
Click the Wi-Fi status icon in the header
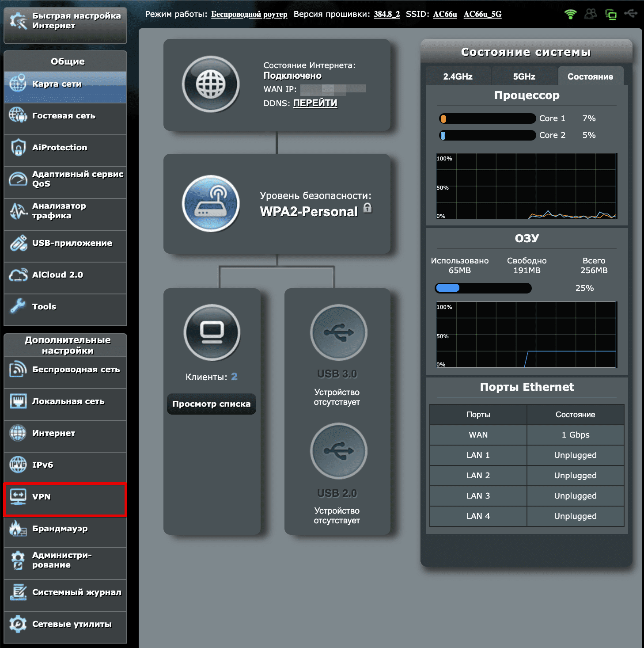[570, 14]
